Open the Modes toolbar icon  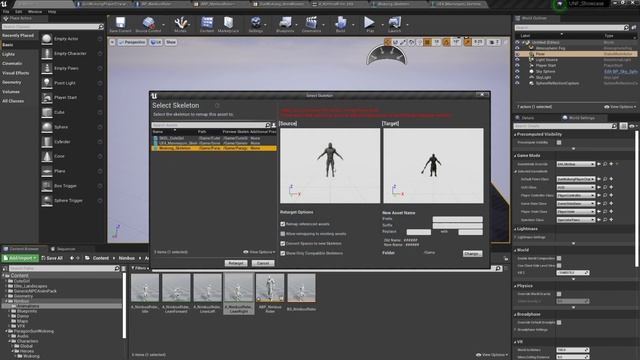pyautogui.click(x=180, y=24)
